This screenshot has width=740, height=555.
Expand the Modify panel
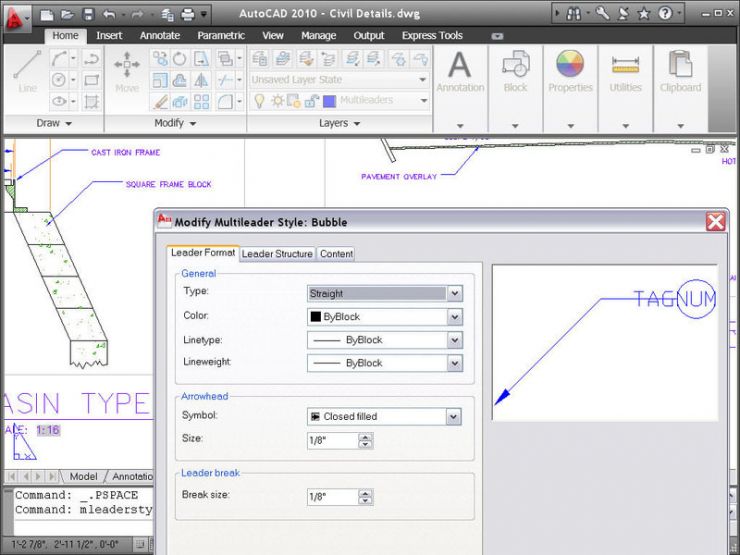coord(175,123)
